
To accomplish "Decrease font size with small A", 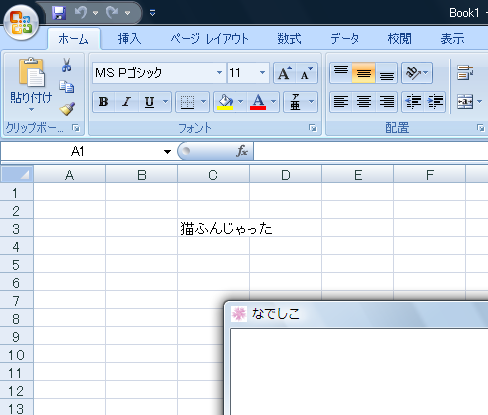I will click(x=306, y=73).
